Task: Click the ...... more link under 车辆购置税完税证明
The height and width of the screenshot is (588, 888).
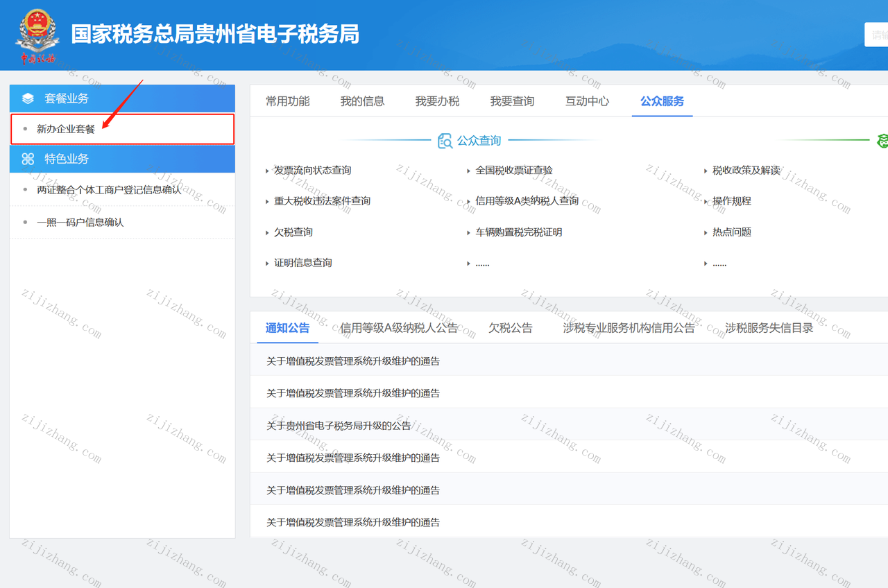Action: (x=482, y=263)
